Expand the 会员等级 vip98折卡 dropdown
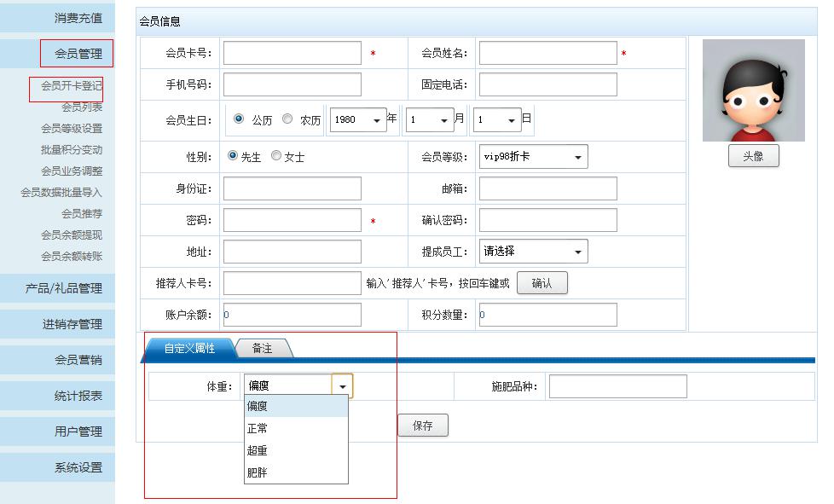 pyautogui.click(x=533, y=157)
